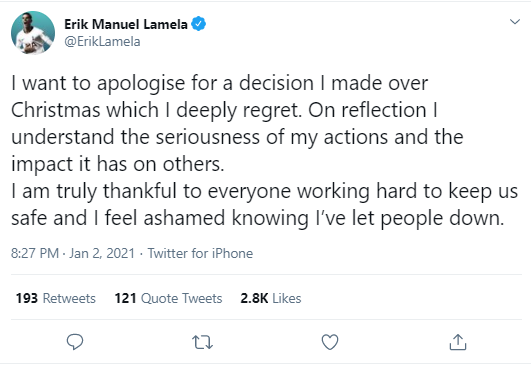Click the Erik Manuel Lamela display name

(x=126, y=24)
